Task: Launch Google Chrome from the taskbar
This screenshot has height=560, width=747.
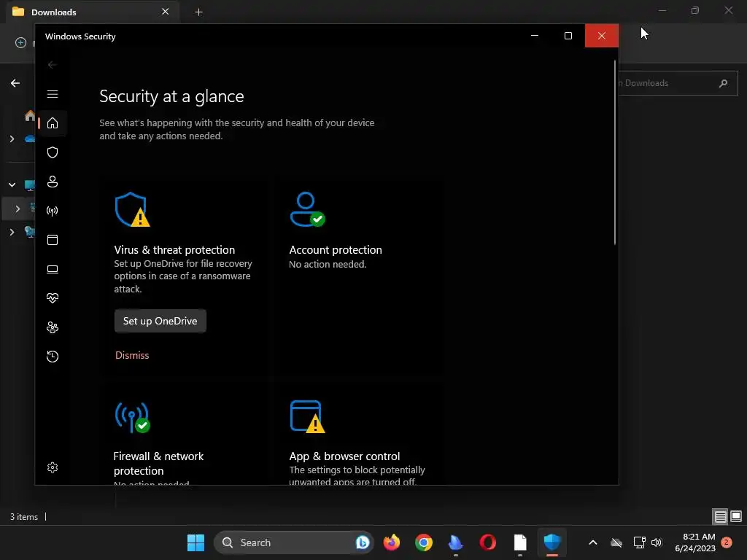Action: (424, 542)
